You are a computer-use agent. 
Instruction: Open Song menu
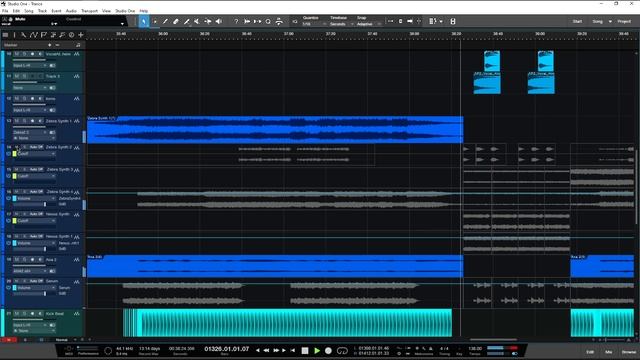click(x=29, y=11)
